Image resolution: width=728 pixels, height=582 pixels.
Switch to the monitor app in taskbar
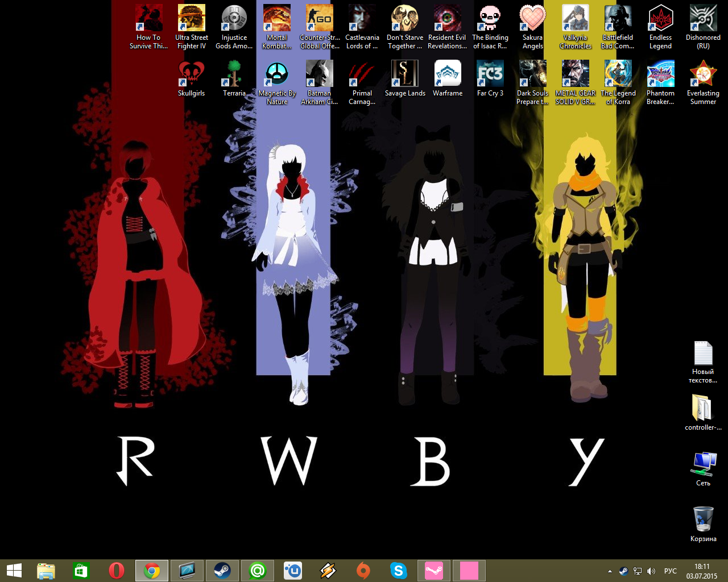187,571
